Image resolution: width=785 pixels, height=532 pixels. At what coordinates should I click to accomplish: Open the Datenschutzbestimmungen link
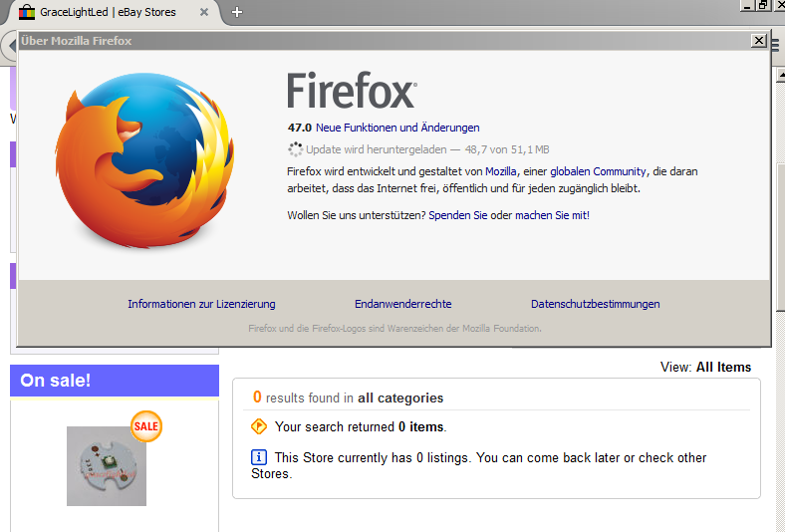click(x=596, y=304)
